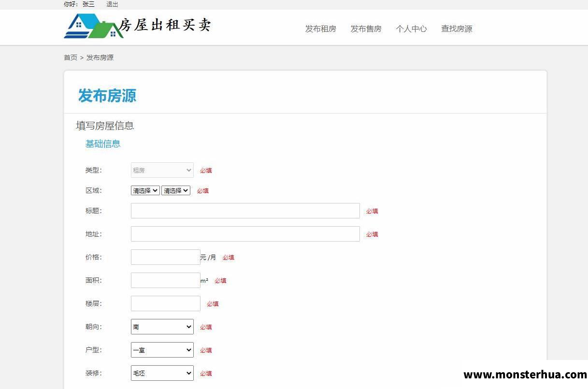Open 查找房源 navigation item
588x389 pixels.
click(x=457, y=29)
